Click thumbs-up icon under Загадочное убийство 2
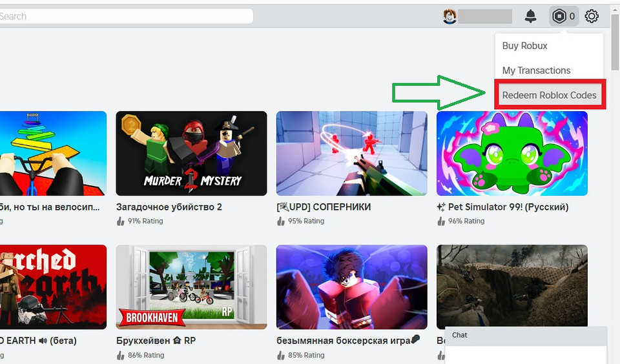Image resolution: width=620 pixels, height=364 pixels. [120, 221]
